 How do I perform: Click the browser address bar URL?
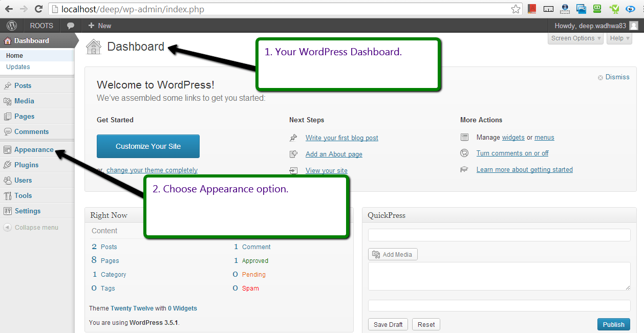click(133, 9)
